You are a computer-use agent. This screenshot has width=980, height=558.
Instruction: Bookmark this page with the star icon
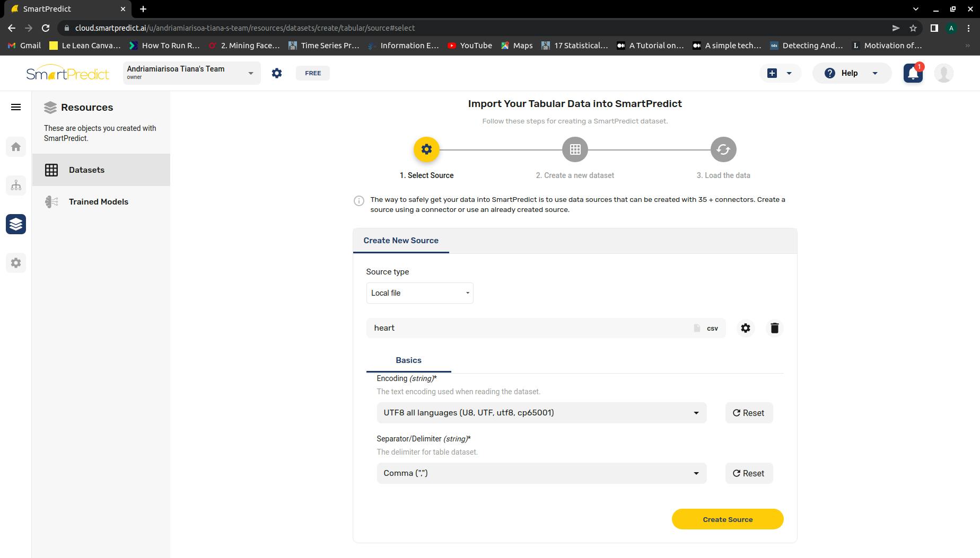pyautogui.click(x=913, y=28)
